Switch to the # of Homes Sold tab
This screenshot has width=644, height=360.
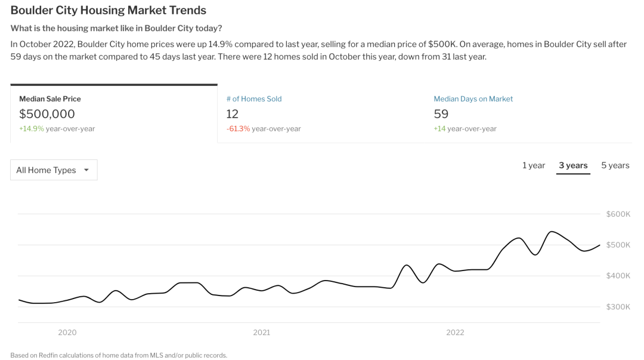point(254,99)
